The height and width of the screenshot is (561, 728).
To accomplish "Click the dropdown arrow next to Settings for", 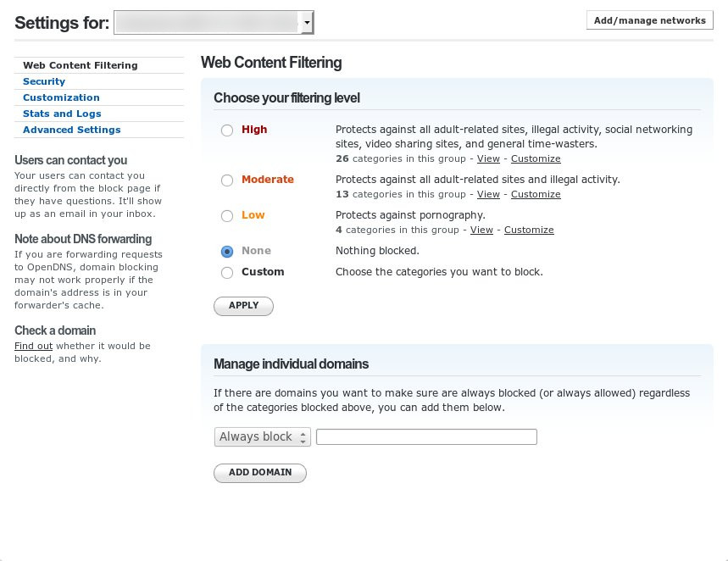I will (307, 22).
